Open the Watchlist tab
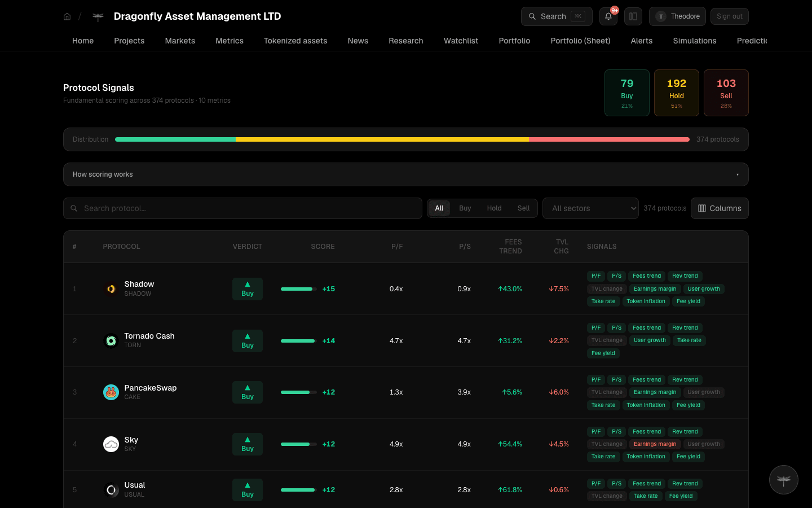This screenshot has height=508, width=812. tap(461, 41)
